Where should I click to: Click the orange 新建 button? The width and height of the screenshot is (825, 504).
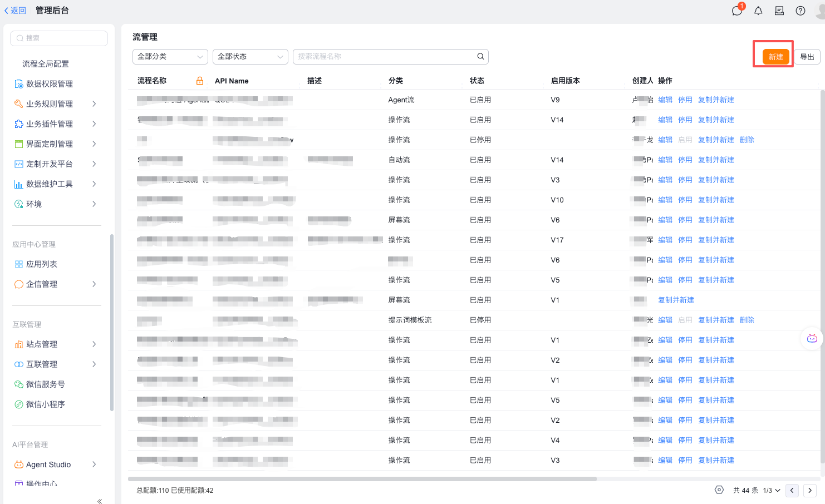click(x=775, y=57)
